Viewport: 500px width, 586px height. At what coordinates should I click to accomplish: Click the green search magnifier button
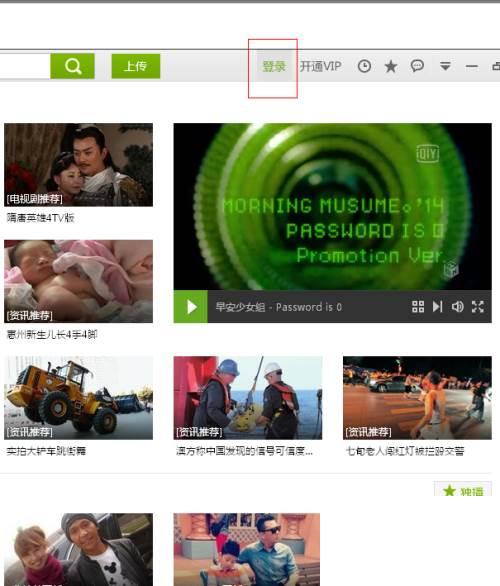[x=72, y=66]
